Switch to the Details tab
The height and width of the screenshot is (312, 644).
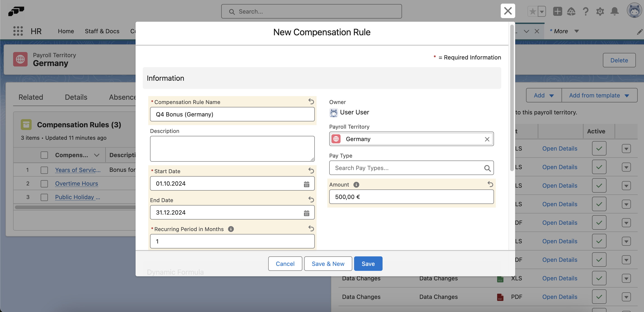click(76, 97)
